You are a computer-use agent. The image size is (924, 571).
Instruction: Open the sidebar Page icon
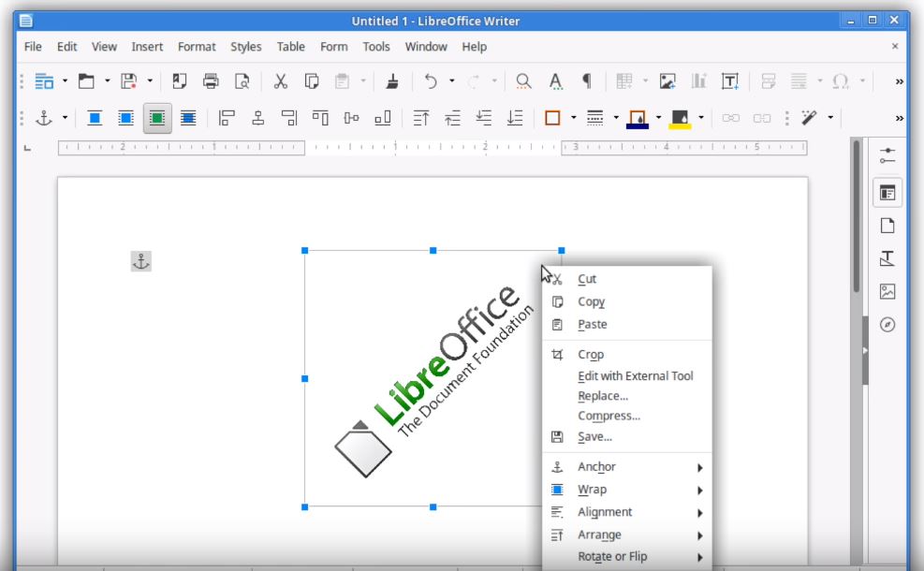click(887, 226)
